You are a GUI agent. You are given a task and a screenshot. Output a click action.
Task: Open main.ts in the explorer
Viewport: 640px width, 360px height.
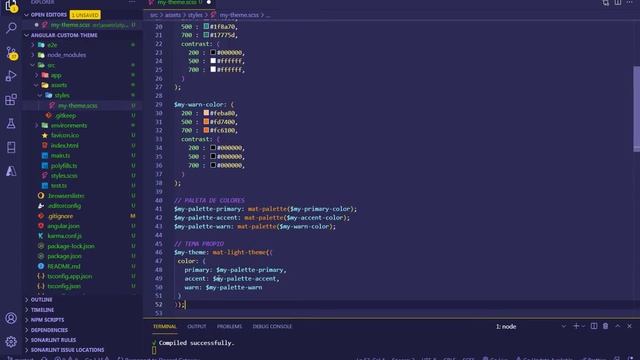(x=60, y=156)
